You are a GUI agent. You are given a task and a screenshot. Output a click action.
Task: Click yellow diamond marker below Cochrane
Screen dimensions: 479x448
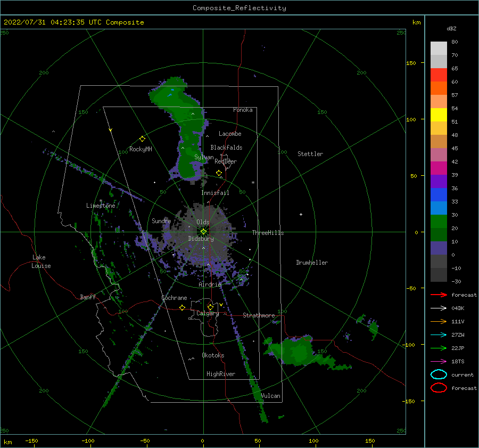tap(183, 308)
